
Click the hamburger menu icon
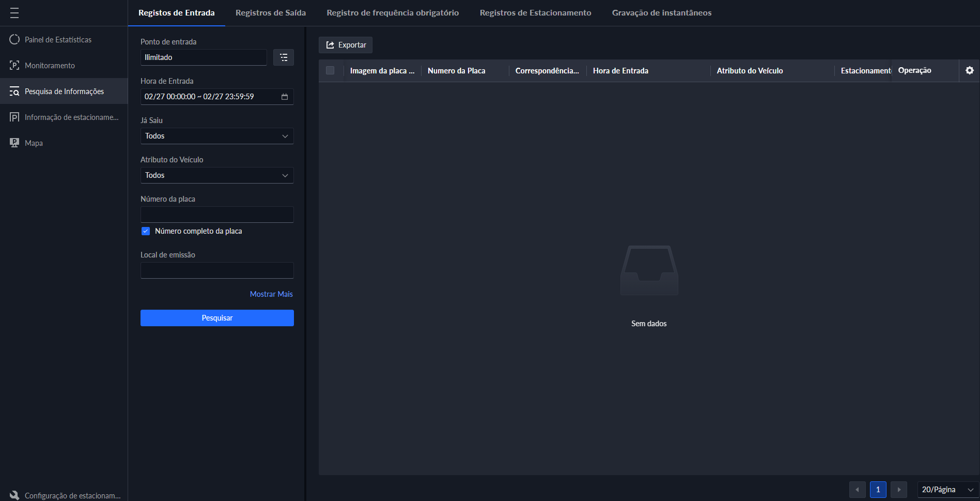click(x=14, y=13)
